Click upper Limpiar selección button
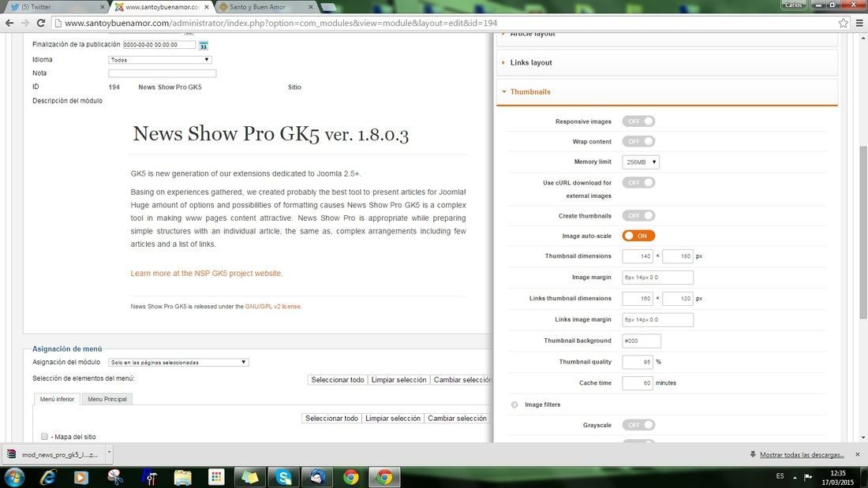Screen dimensions: 868x488 tap(398, 379)
